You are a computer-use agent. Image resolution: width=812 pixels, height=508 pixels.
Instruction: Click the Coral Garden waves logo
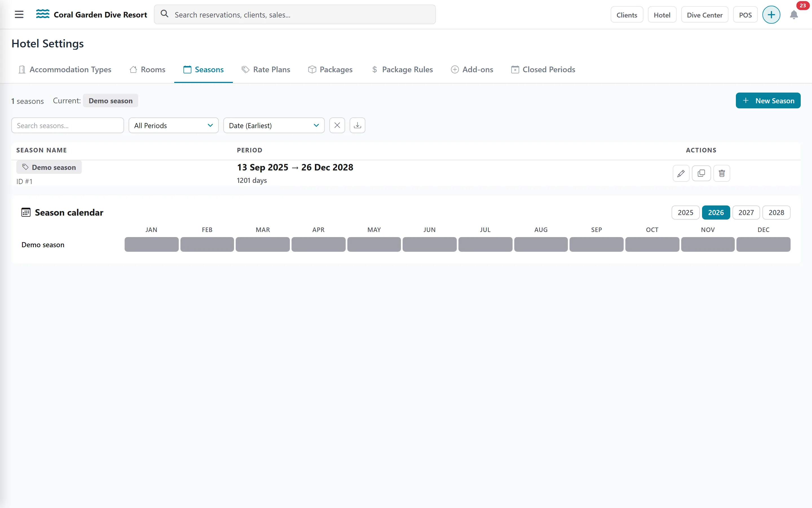(43, 14)
